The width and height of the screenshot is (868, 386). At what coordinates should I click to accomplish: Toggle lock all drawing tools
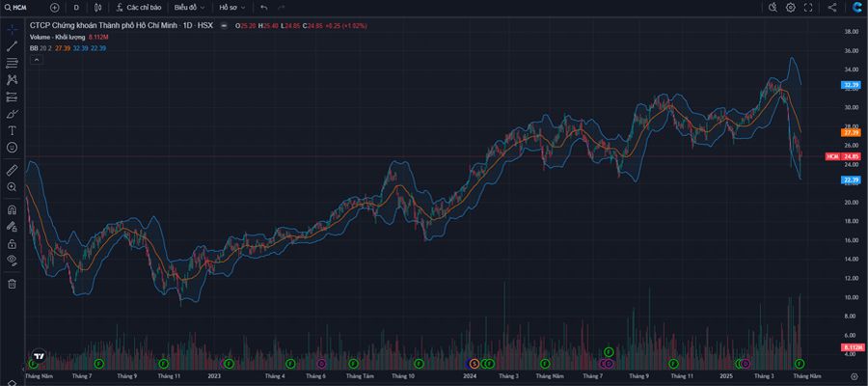pyautogui.click(x=13, y=243)
